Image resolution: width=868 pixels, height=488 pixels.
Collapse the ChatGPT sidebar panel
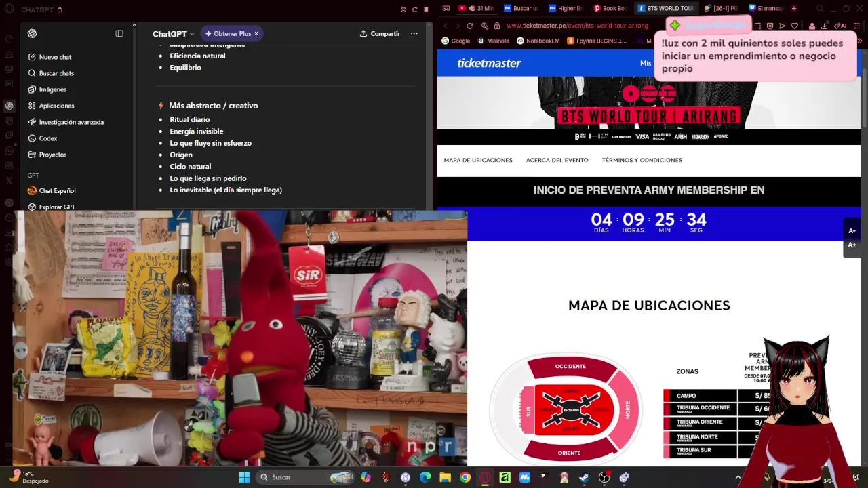click(119, 33)
